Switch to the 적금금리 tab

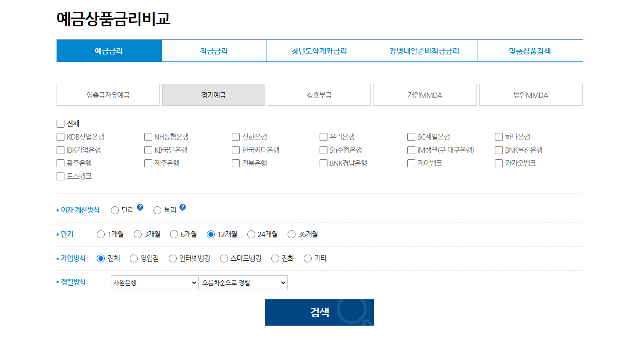coord(214,51)
